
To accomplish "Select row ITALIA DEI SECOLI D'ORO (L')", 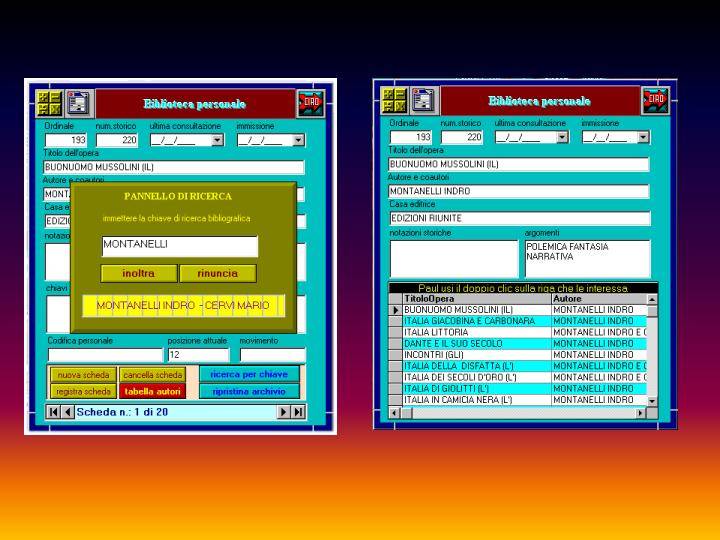I will point(524,377).
